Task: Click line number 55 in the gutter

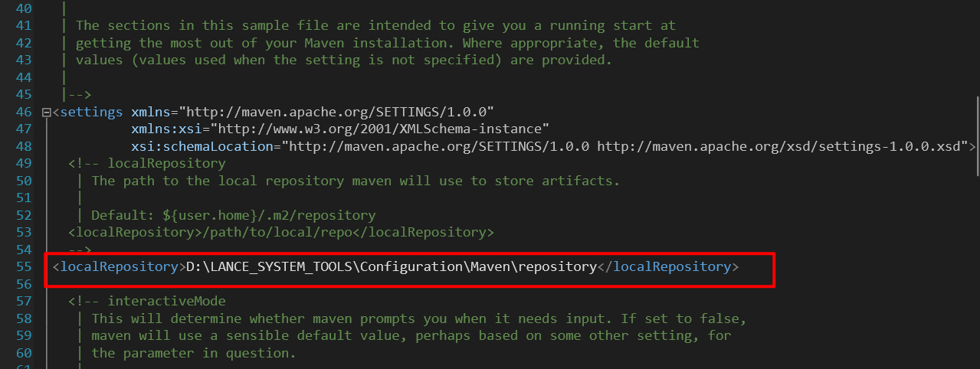Action: coord(23,266)
